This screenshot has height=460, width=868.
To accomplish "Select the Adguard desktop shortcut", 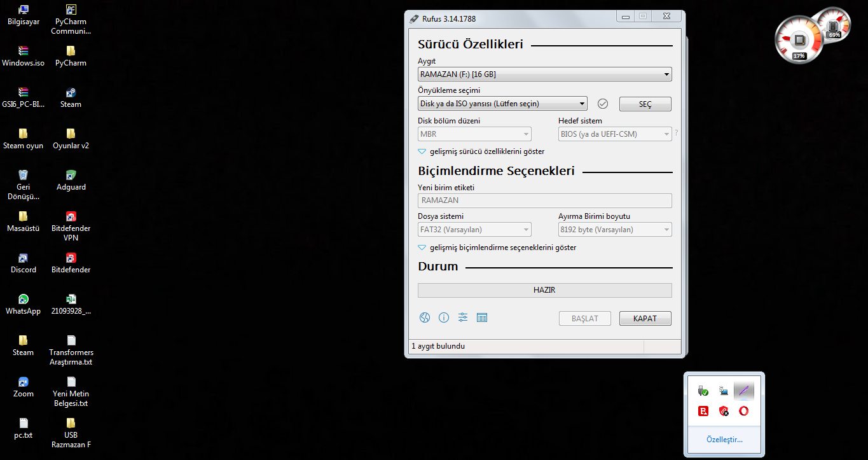I will point(71,180).
